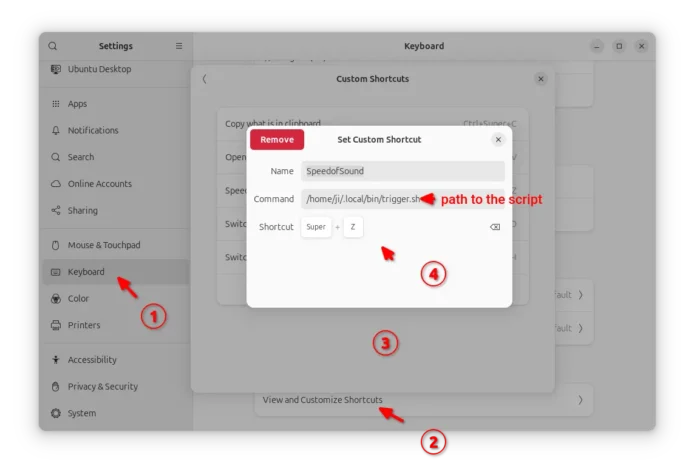Open Sharing settings from sidebar

82,211
